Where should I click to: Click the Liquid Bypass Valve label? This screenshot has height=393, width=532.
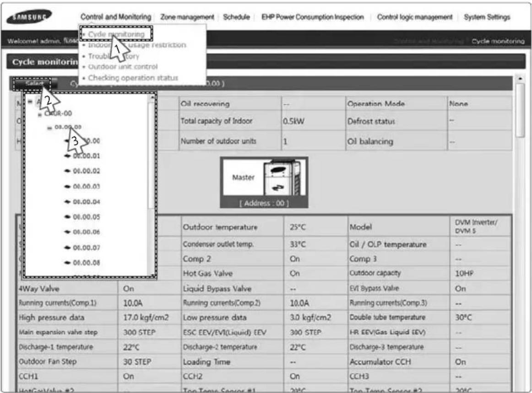point(217,289)
